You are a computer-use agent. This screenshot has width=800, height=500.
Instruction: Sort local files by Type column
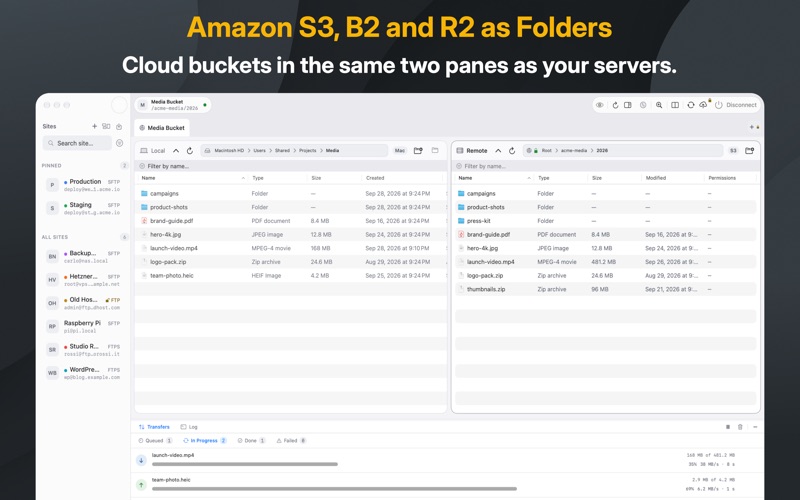click(x=277, y=178)
